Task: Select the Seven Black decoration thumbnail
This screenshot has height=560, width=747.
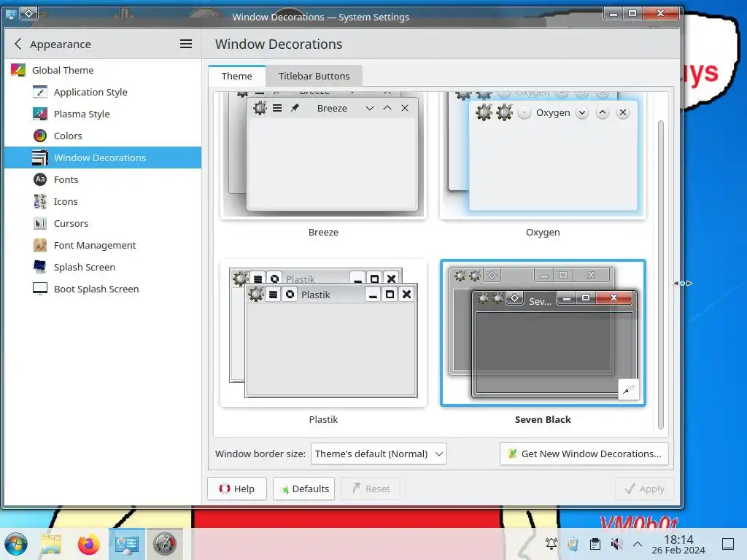Action: click(x=543, y=332)
